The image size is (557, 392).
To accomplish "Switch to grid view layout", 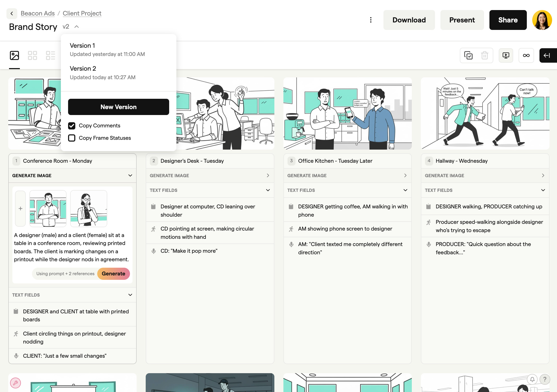I will (32, 55).
